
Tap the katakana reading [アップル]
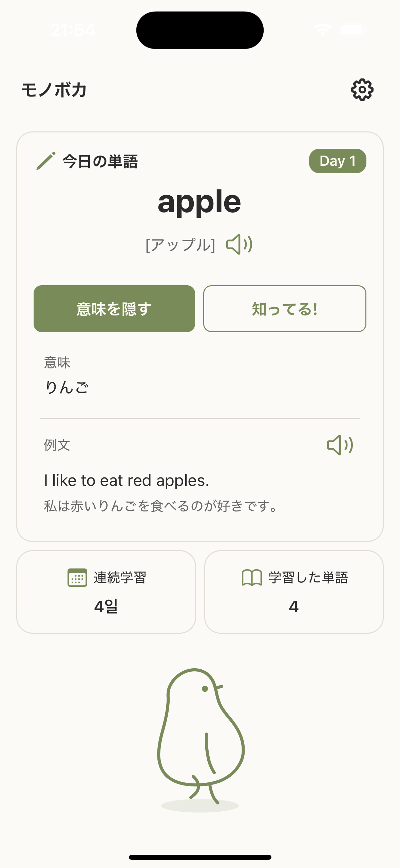(180, 245)
